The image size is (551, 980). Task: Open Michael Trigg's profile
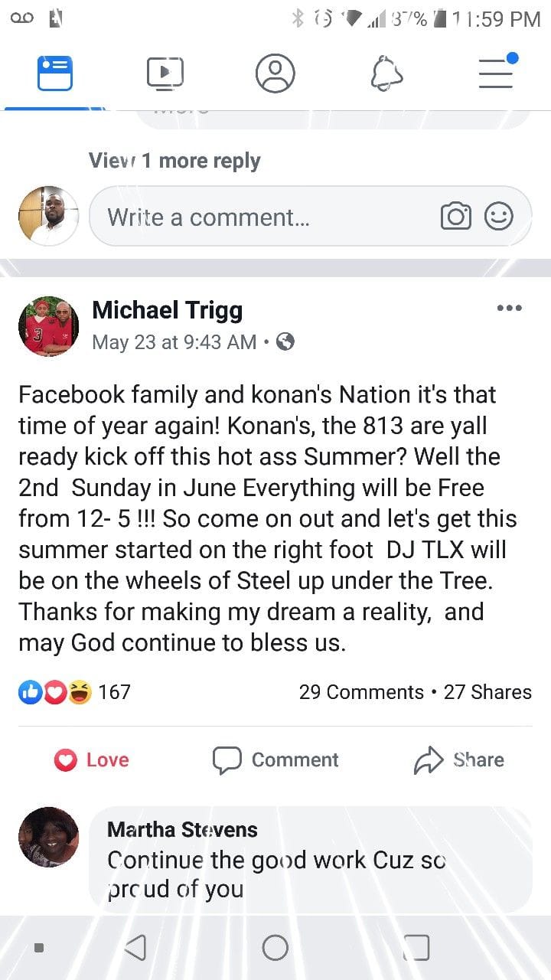coord(167,310)
